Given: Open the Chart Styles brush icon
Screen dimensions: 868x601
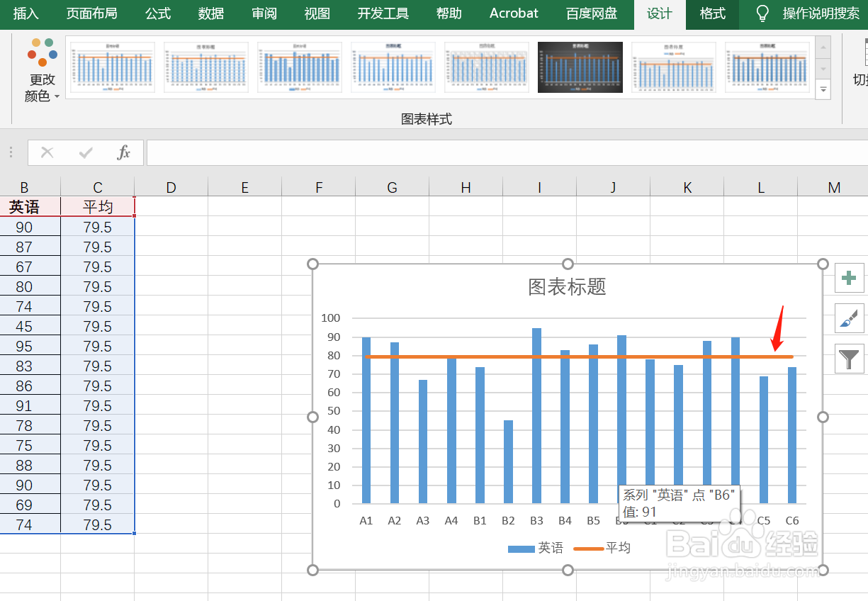Looking at the screenshot, I should [850, 318].
